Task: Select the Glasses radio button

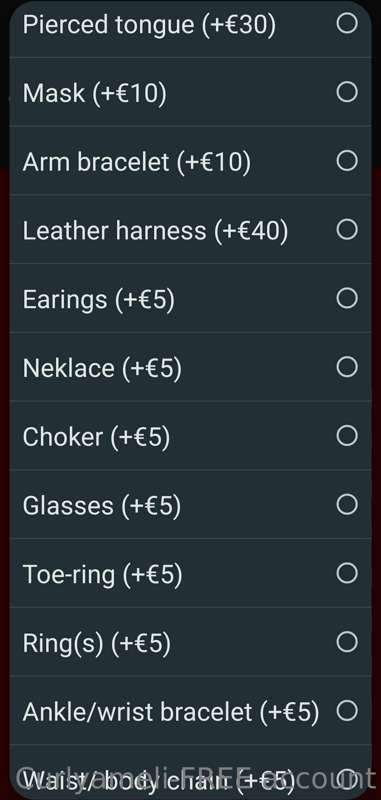Action: pos(347,505)
